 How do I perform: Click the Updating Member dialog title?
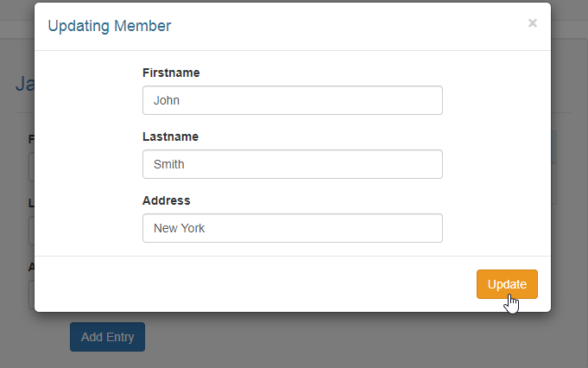109,26
